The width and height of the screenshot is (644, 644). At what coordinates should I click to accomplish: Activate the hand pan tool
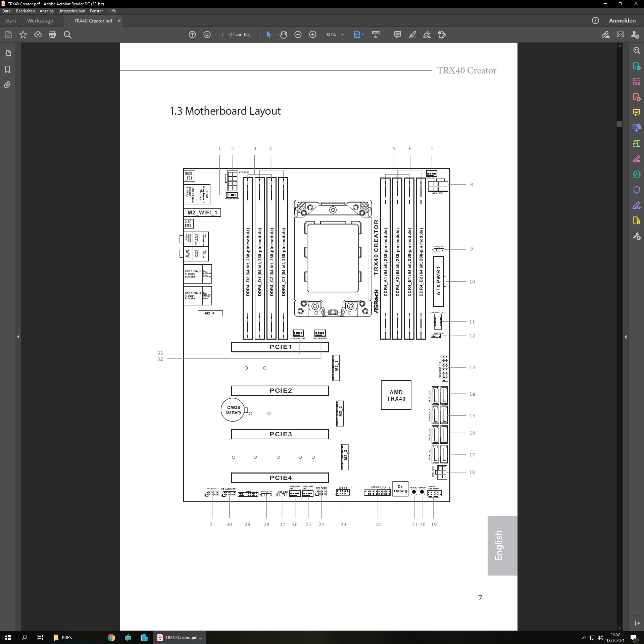[x=283, y=35]
